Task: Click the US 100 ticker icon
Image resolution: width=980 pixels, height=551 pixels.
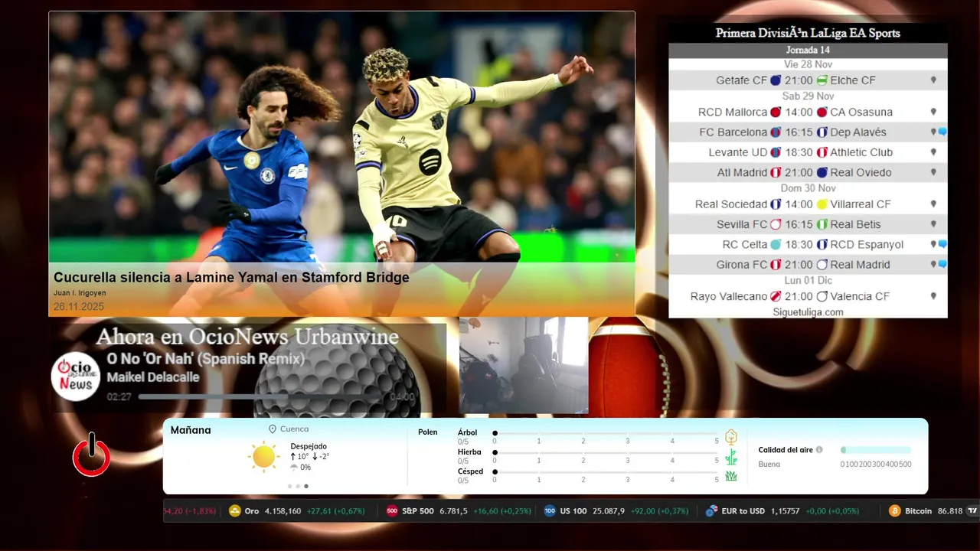Action: pos(550,511)
